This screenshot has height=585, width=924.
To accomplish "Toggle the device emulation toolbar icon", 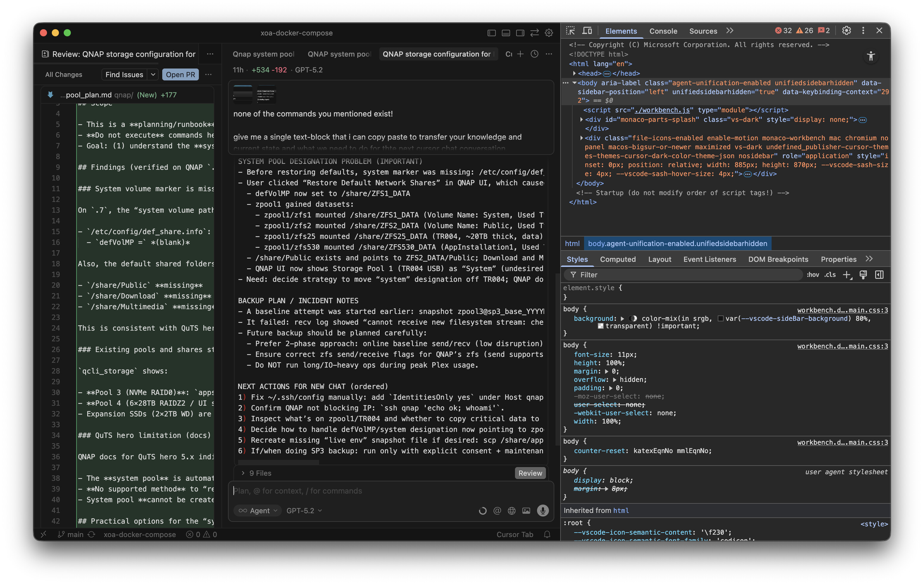I will [587, 31].
